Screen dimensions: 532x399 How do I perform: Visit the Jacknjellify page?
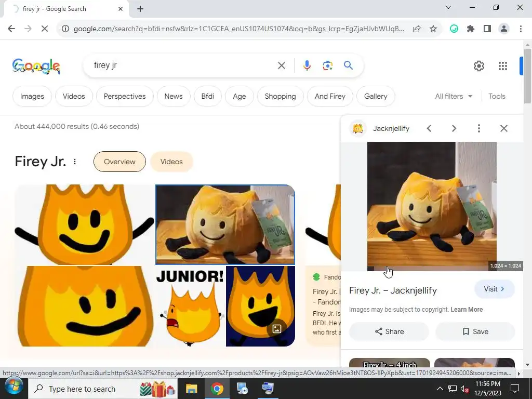tap(495, 289)
